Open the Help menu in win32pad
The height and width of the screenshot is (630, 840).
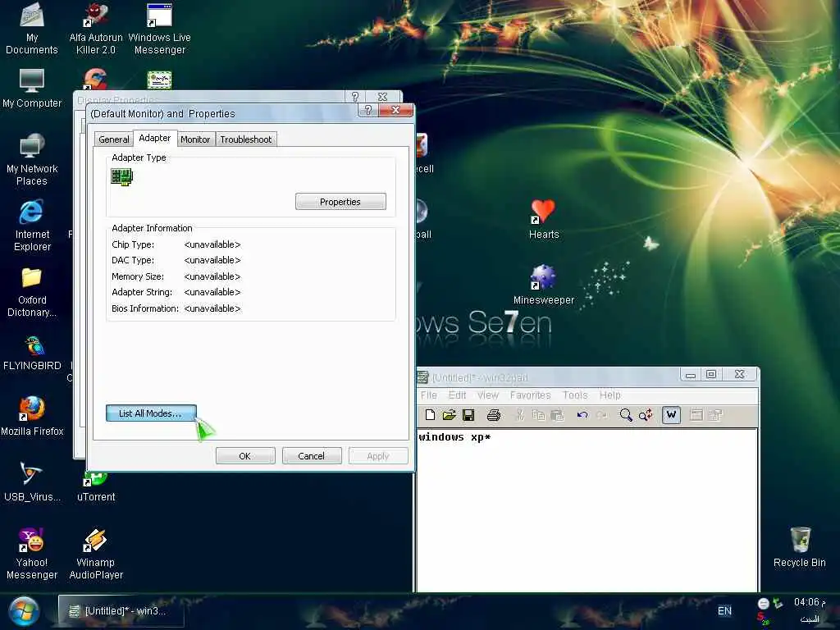click(609, 395)
